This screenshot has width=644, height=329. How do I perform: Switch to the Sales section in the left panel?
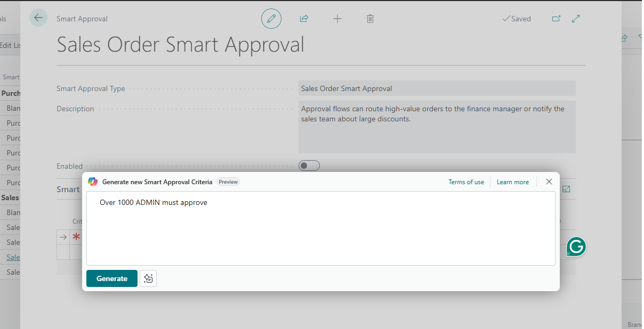click(10, 197)
